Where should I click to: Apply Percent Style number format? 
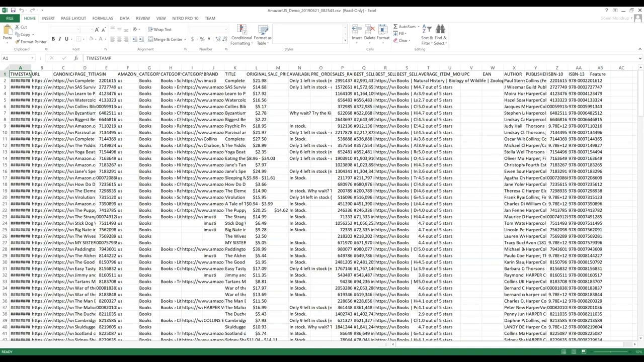[x=202, y=39]
